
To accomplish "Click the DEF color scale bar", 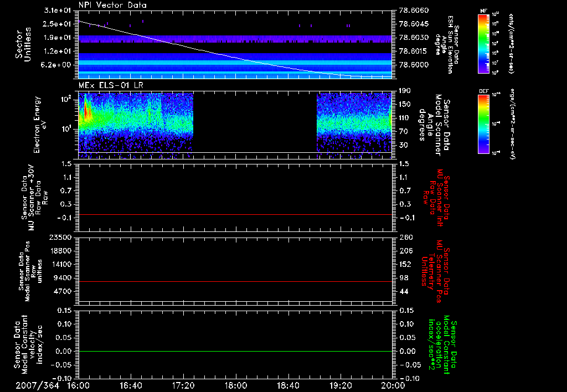I will (483, 123).
